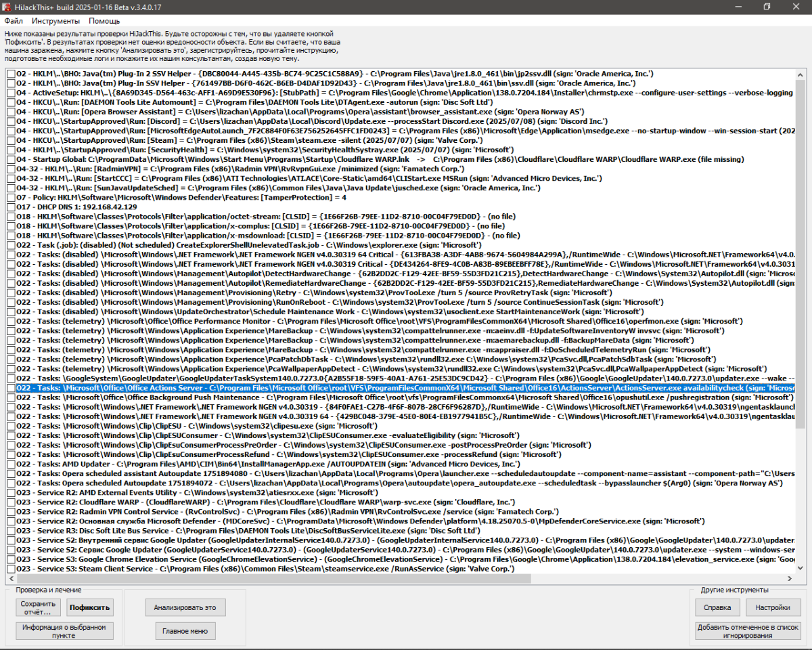Open the Инструменты menu

(55, 21)
